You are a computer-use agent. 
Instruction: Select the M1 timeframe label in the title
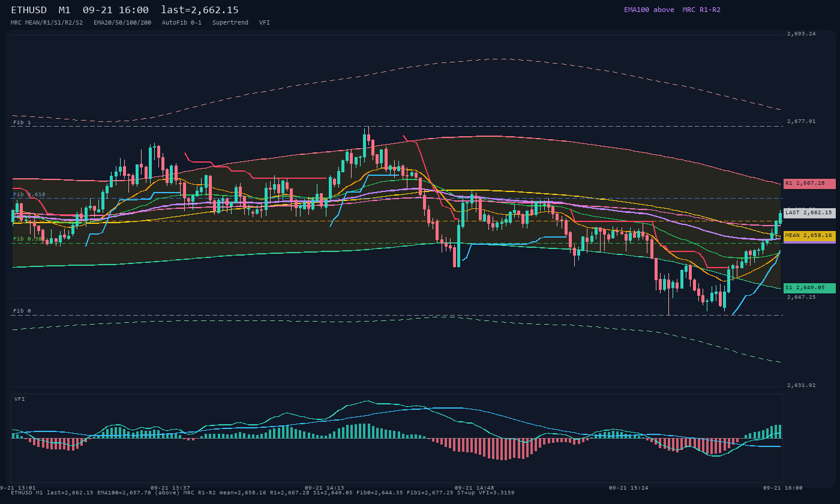coord(65,10)
